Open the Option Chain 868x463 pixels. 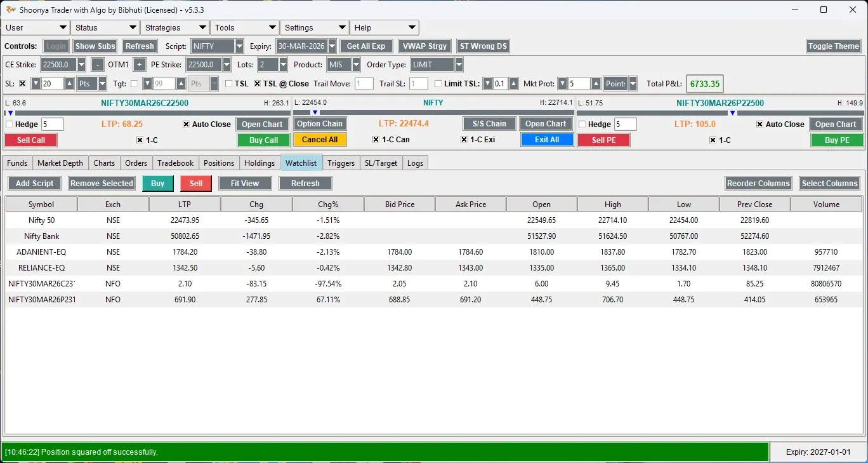pos(320,124)
